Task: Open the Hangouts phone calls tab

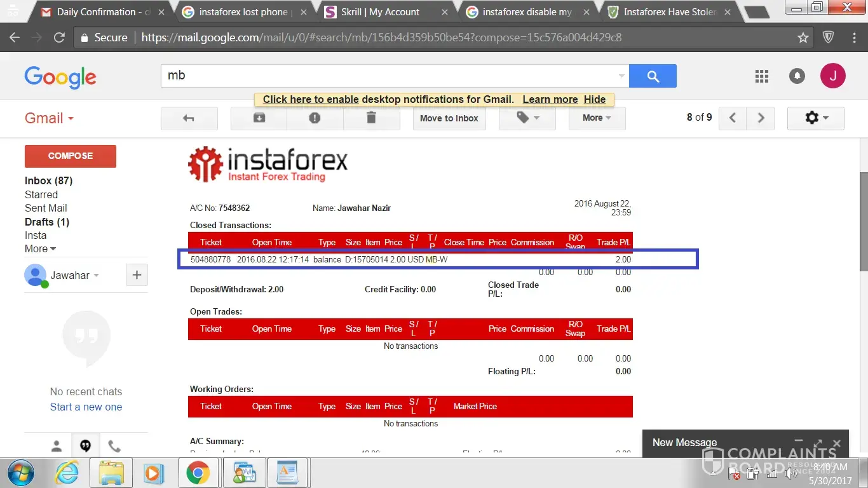Action: pyautogui.click(x=114, y=446)
